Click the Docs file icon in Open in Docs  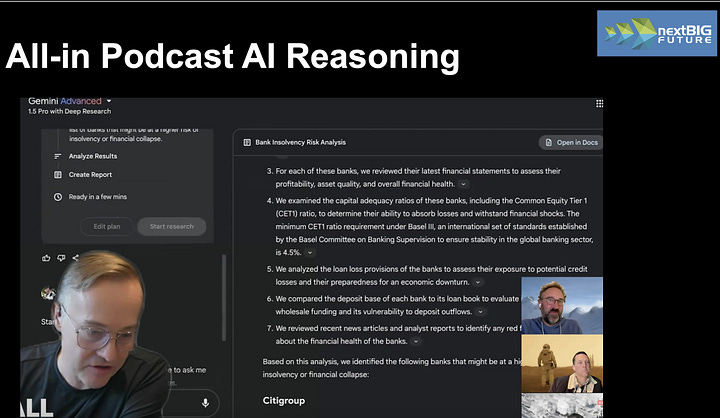pyautogui.click(x=548, y=142)
